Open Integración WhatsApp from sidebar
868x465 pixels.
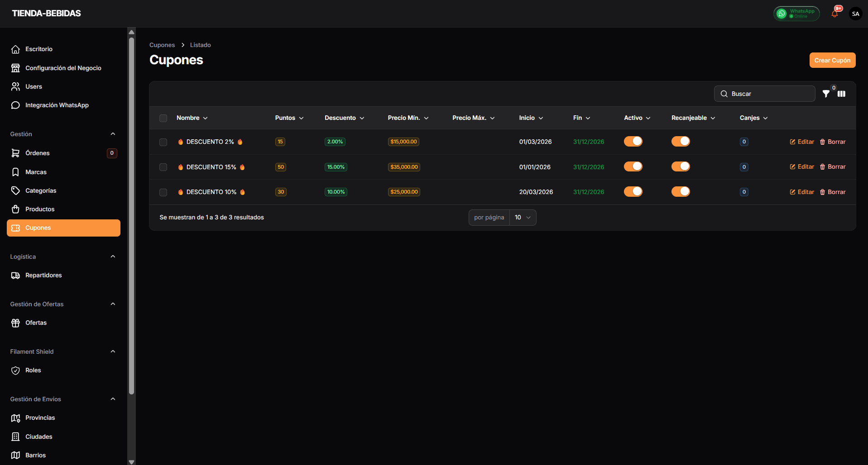[57, 105]
